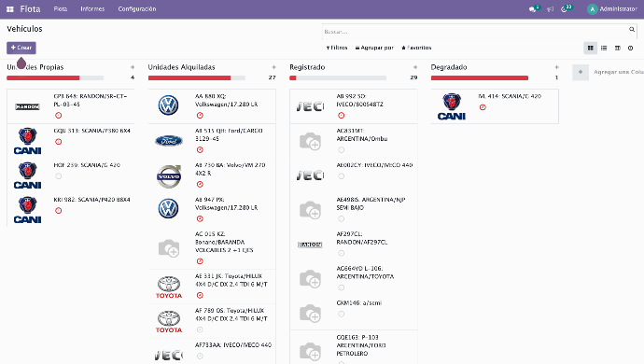This screenshot has height=364, width=644.
Task: Open the Informes menu
Action: point(92,9)
